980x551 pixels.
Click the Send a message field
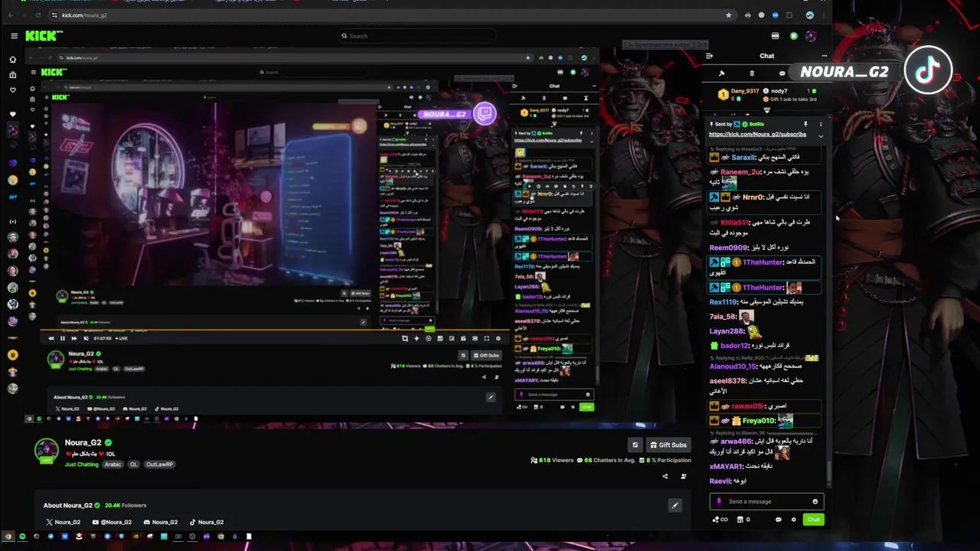[x=766, y=502]
